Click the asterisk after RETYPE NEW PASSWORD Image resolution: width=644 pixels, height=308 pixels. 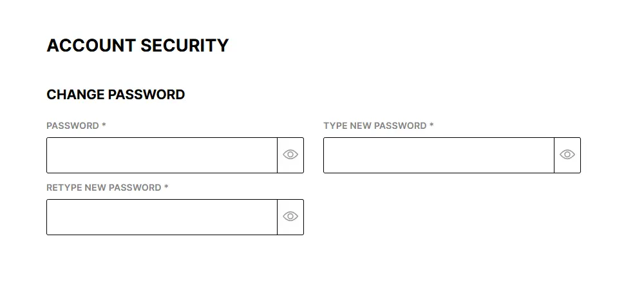166,187
